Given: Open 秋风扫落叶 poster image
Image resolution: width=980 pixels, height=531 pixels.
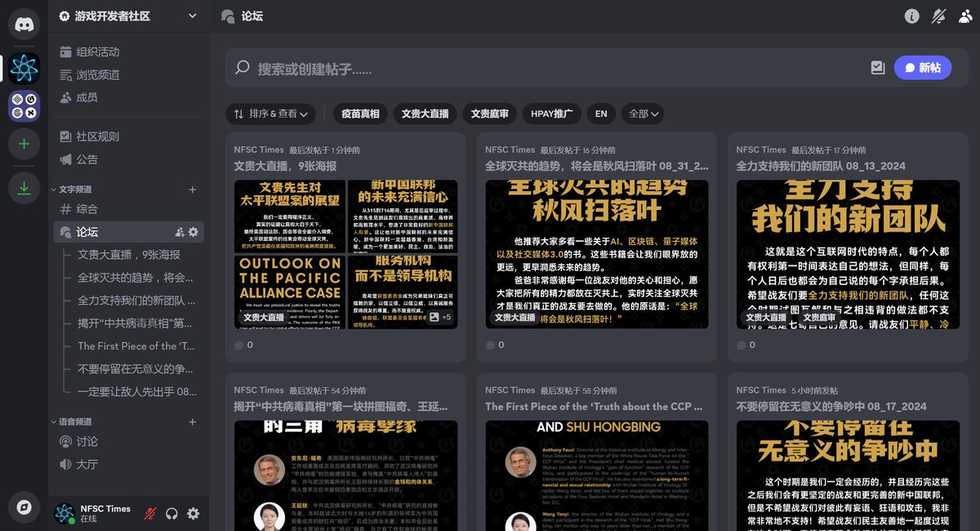Looking at the screenshot, I should coord(597,255).
